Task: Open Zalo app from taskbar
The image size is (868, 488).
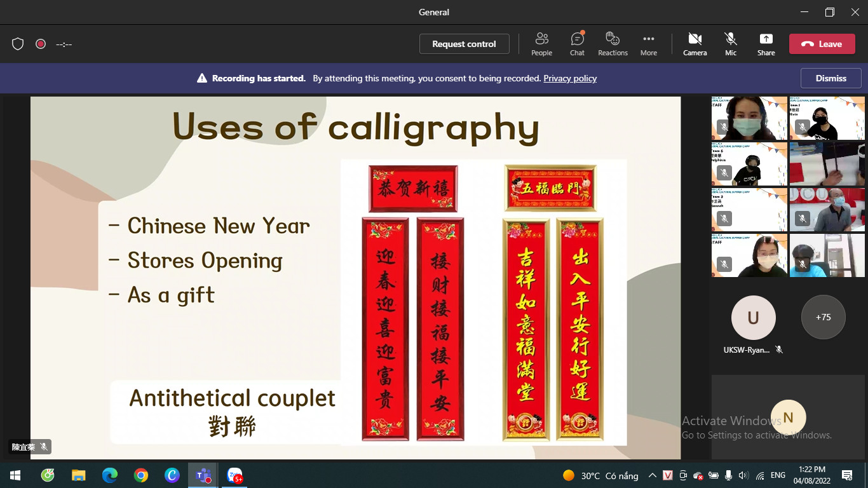Action: pos(234,475)
